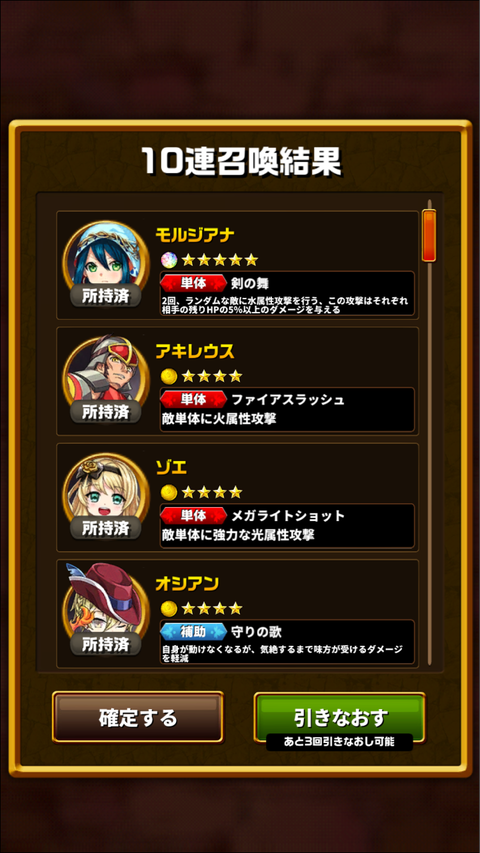The image size is (480, 853).
Task: Reroll the summon with 引きなおす
Action: click(x=340, y=717)
